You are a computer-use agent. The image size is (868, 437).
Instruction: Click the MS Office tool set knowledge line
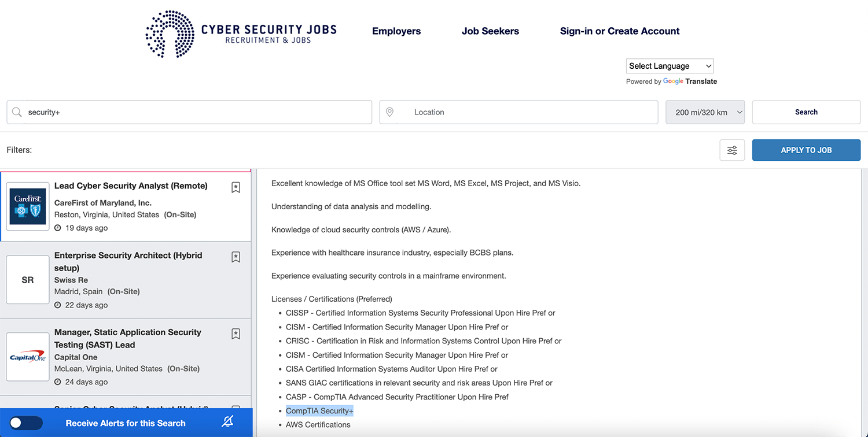[x=426, y=183]
